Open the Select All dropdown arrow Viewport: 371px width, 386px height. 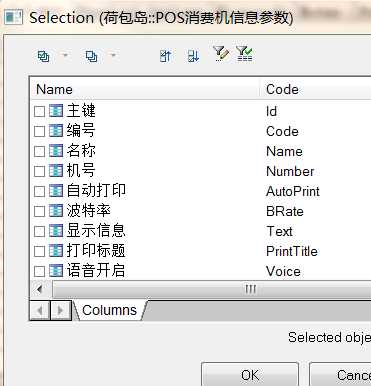65,55
